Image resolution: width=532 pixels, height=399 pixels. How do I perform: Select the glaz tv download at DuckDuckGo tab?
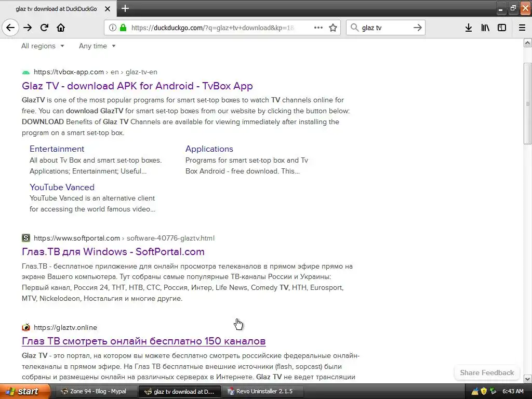click(x=56, y=9)
